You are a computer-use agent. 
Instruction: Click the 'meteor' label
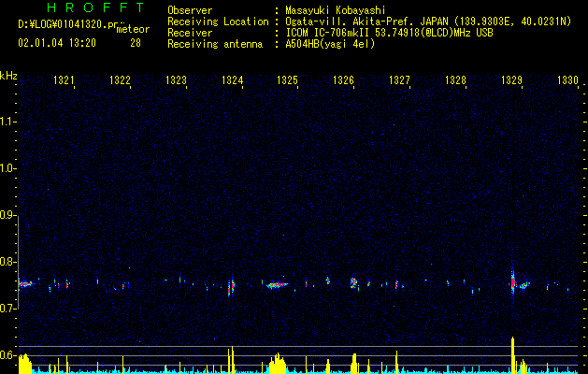[133, 29]
